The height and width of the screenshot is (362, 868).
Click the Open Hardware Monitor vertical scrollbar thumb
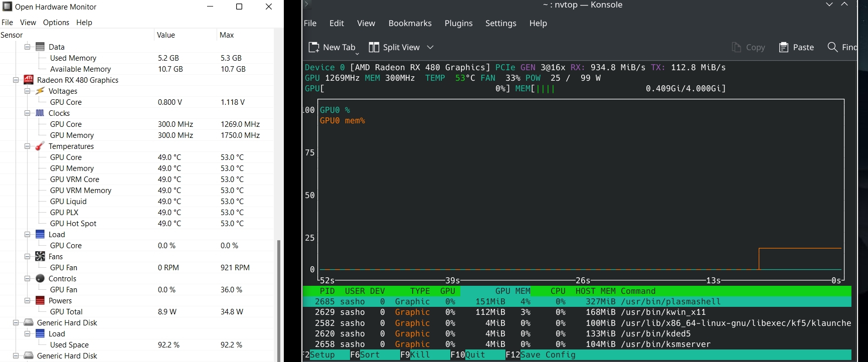click(279, 300)
